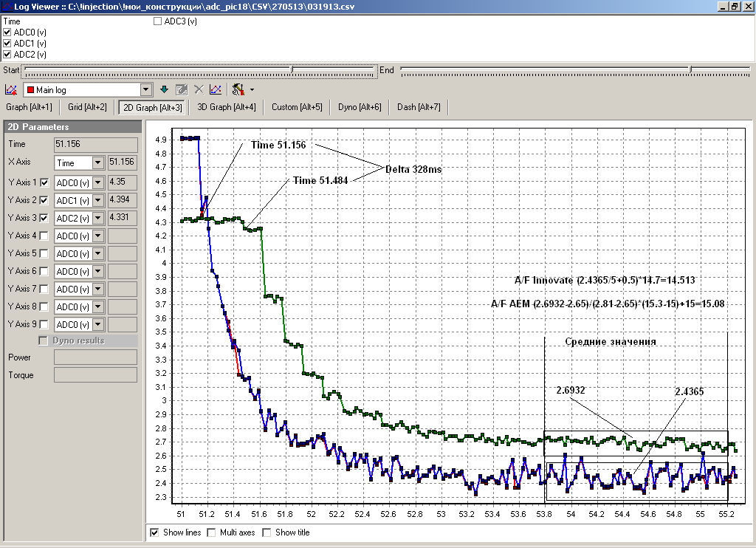Open the X Axis Time dropdown
This screenshot has width=756, height=548.
point(97,162)
